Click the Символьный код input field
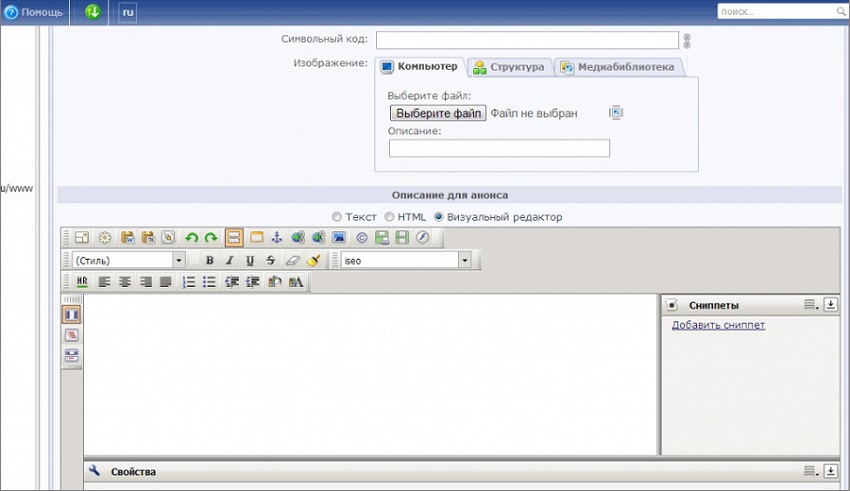 (x=527, y=40)
